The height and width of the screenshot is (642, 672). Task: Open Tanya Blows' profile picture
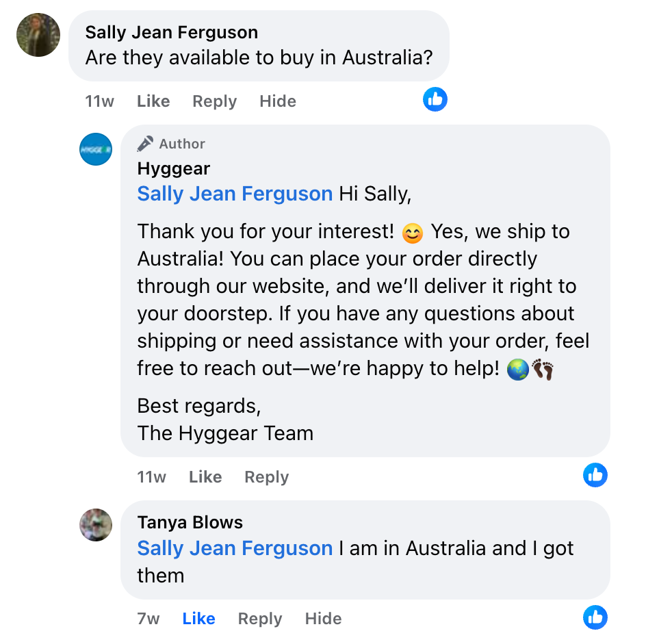pyautogui.click(x=96, y=525)
